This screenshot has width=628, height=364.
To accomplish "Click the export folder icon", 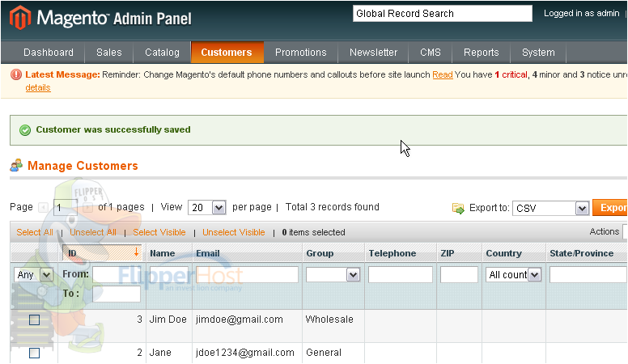I will [458, 208].
